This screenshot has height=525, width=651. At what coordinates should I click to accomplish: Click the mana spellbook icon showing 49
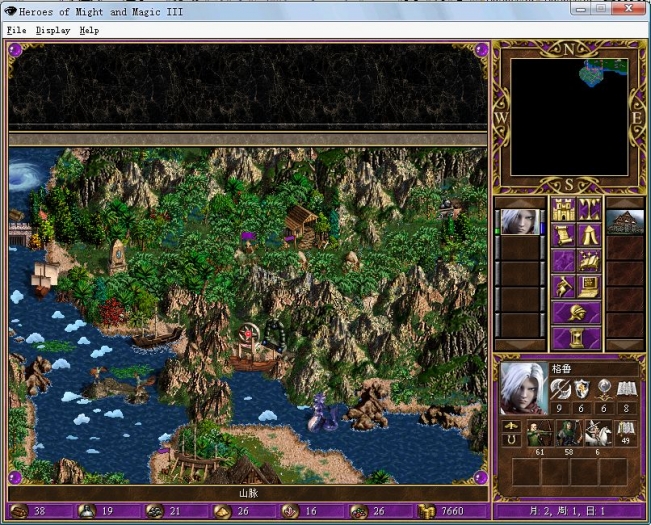(626, 433)
